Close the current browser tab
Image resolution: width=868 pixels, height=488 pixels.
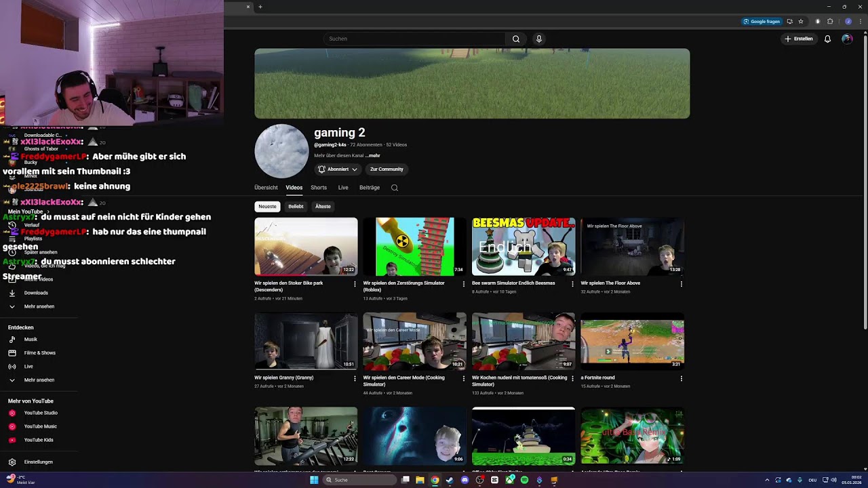(248, 7)
